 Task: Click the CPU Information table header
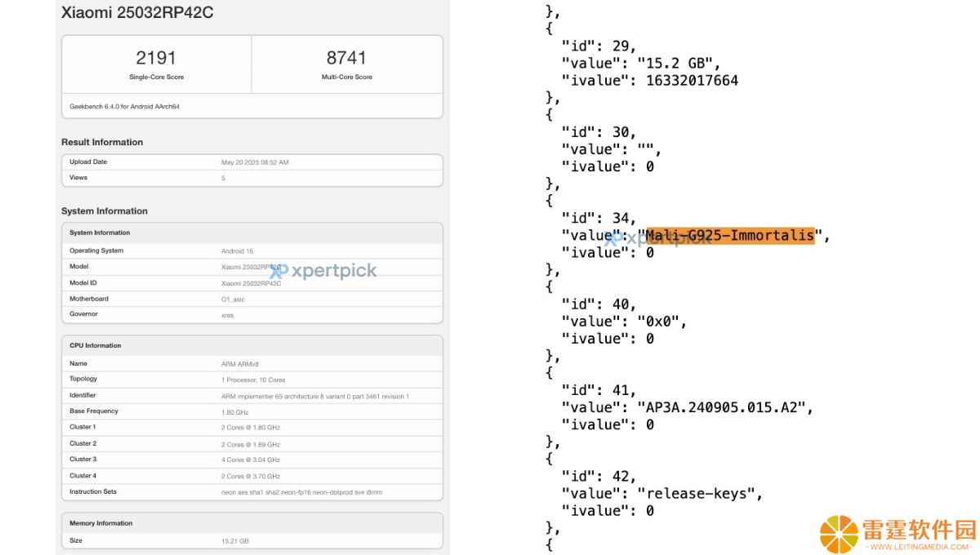click(252, 345)
